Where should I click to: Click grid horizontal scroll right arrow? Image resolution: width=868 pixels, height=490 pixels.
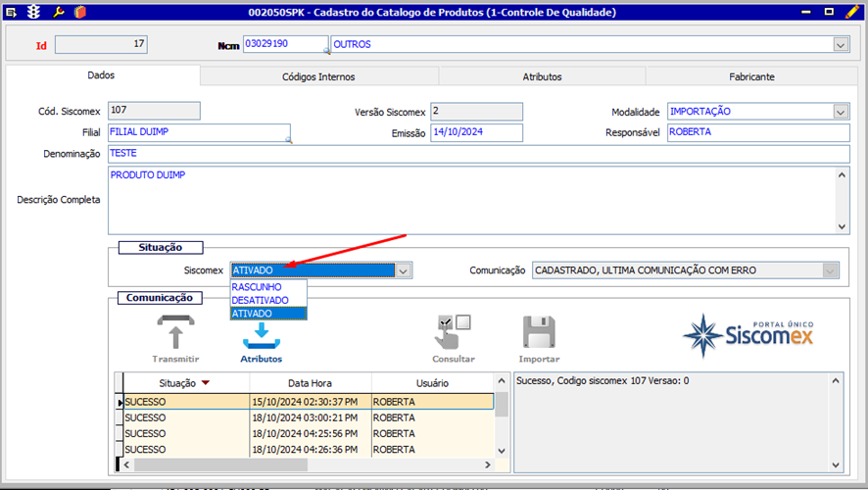pyautogui.click(x=488, y=465)
